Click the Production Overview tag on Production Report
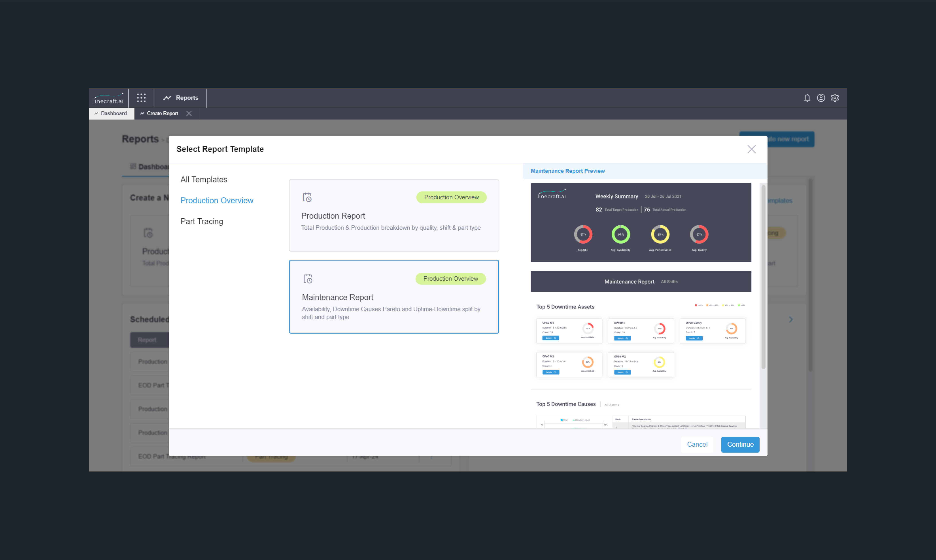 pos(451,197)
